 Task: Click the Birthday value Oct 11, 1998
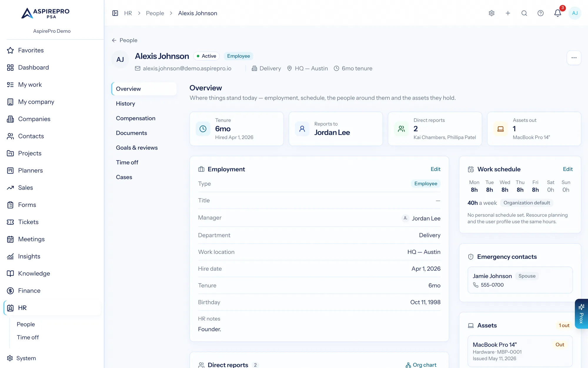[x=425, y=302]
